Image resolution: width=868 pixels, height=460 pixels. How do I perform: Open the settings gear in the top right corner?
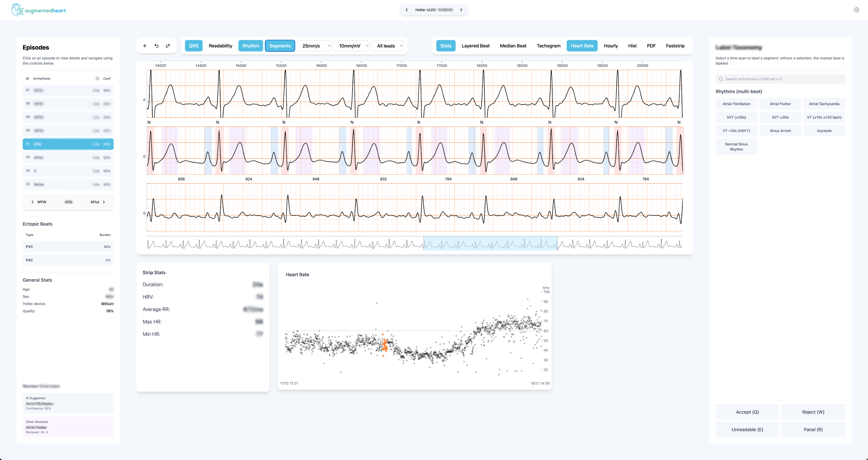click(x=856, y=9)
